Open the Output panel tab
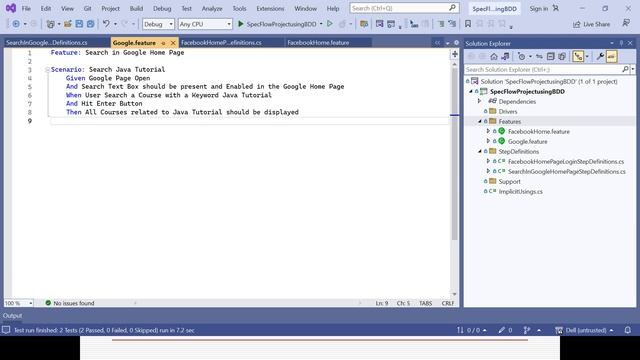Image resolution: width=640 pixels, height=360 pixels. (x=13, y=316)
